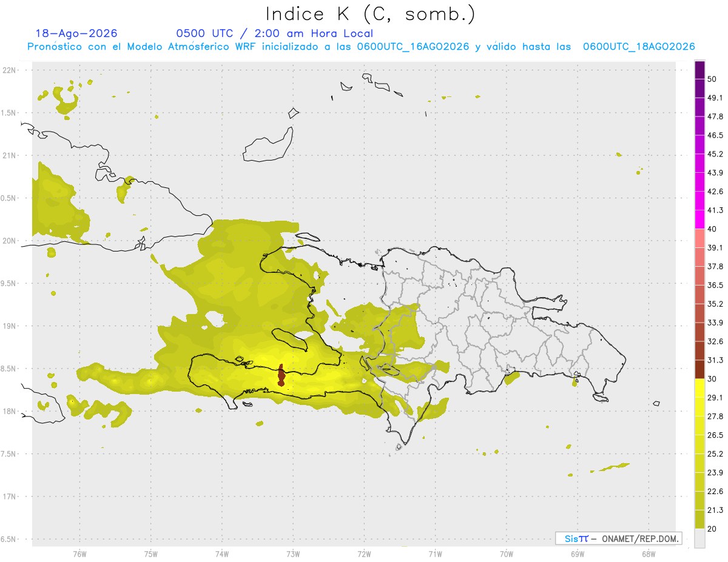This screenshot has height=562, width=728.
Task: Click the gray swatch below the 20 label
Action: [x=700, y=538]
